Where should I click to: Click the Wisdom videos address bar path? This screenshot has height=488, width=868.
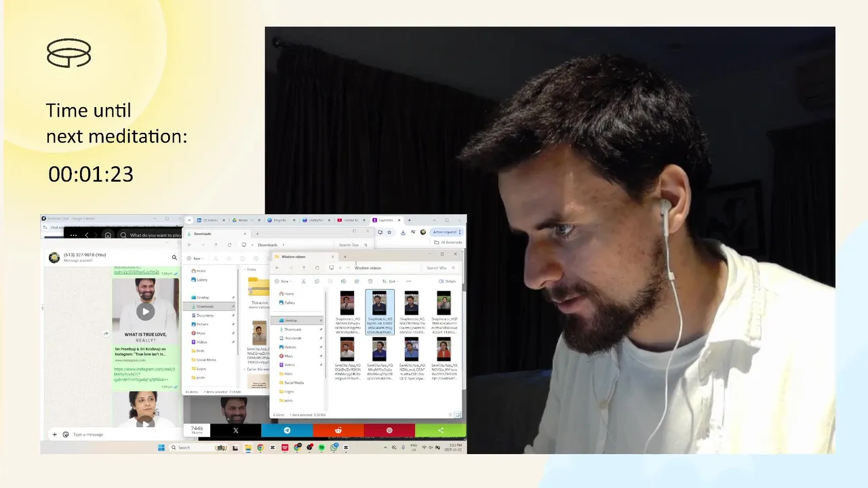click(368, 268)
